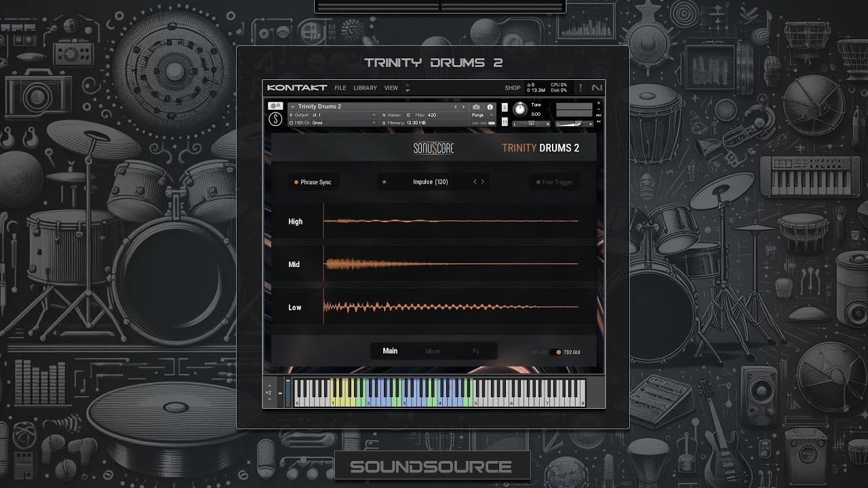
Task: Switch to the Main tab
Action: 390,351
